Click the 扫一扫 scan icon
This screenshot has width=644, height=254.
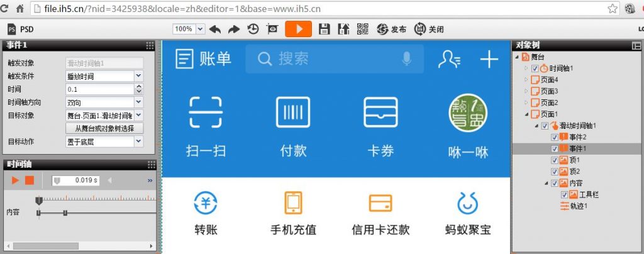point(206,112)
